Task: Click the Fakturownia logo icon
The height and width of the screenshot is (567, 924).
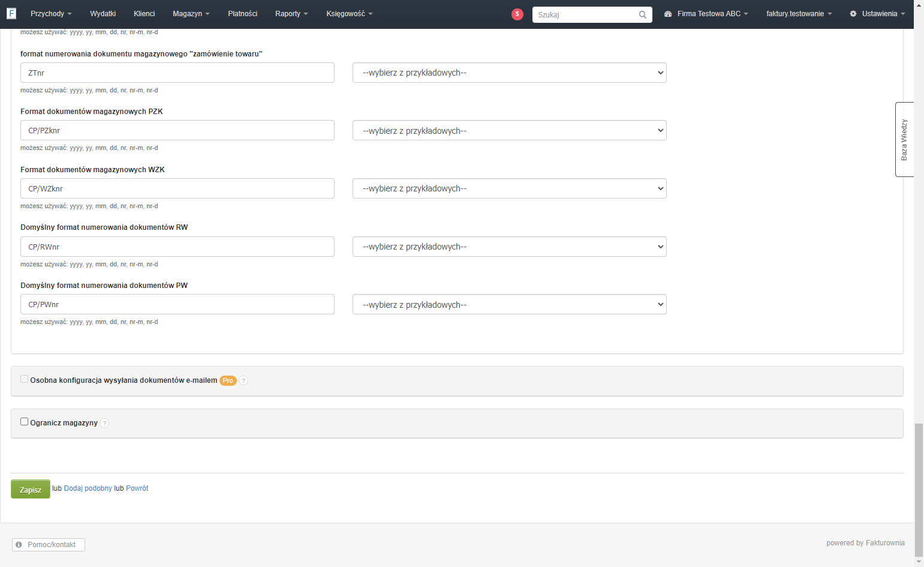Action: [11, 13]
